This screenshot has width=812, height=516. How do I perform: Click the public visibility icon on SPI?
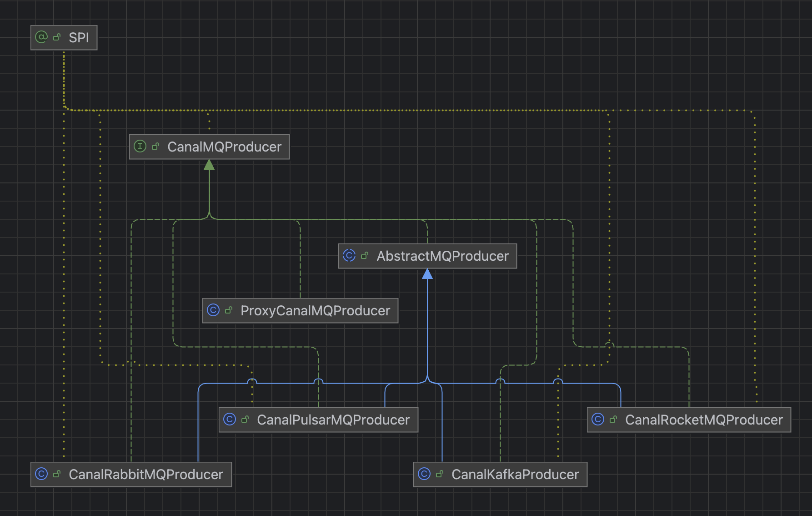[x=57, y=37]
